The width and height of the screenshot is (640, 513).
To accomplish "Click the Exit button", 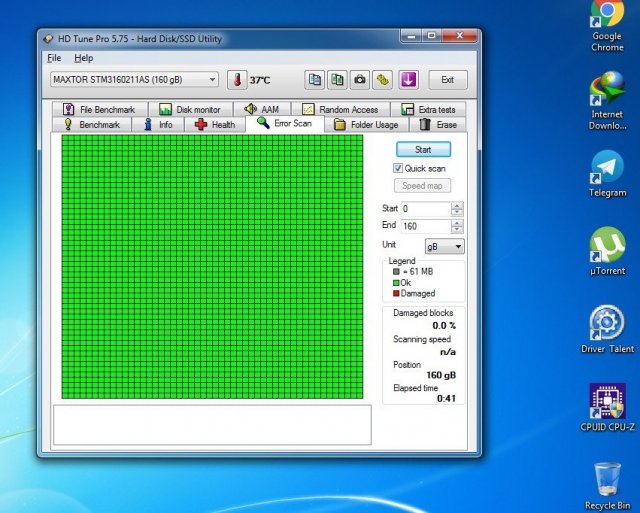I will 447,80.
